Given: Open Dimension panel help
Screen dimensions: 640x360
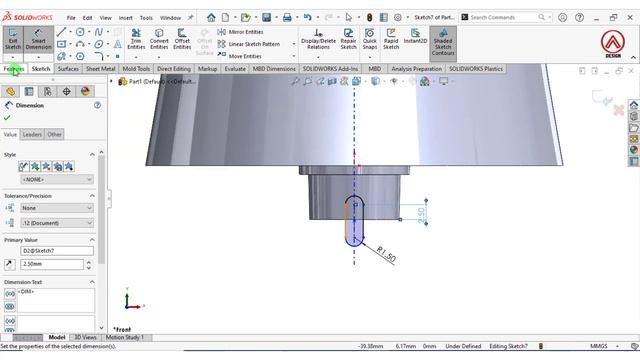Looking at the screenshot, I should [97, 105].
